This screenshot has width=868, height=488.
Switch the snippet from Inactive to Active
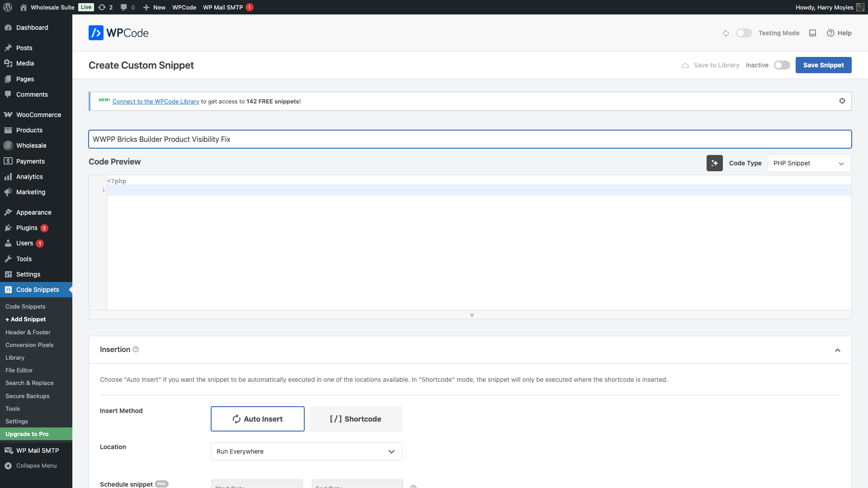coord(781,65)
